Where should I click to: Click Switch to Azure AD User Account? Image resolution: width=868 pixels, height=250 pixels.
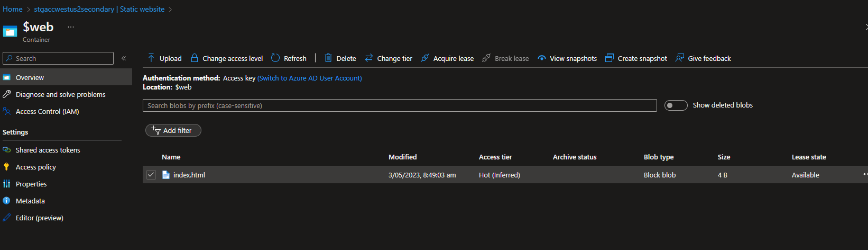(310, 78)
